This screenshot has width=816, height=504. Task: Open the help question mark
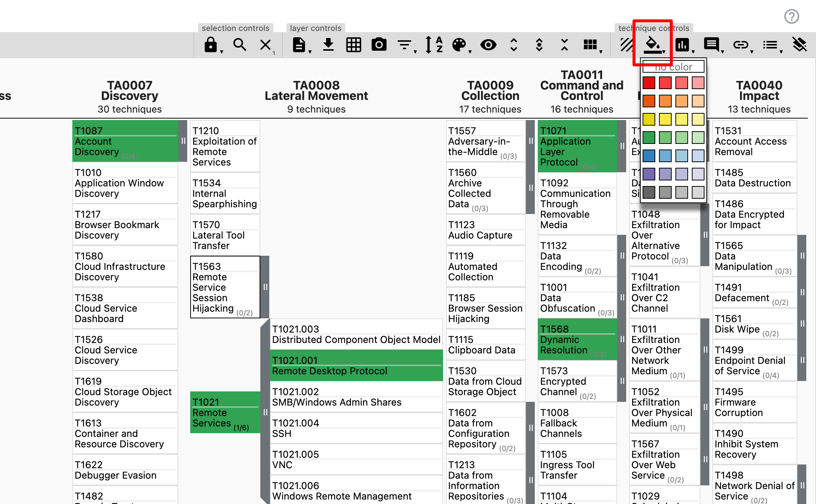tap(791, 16)
